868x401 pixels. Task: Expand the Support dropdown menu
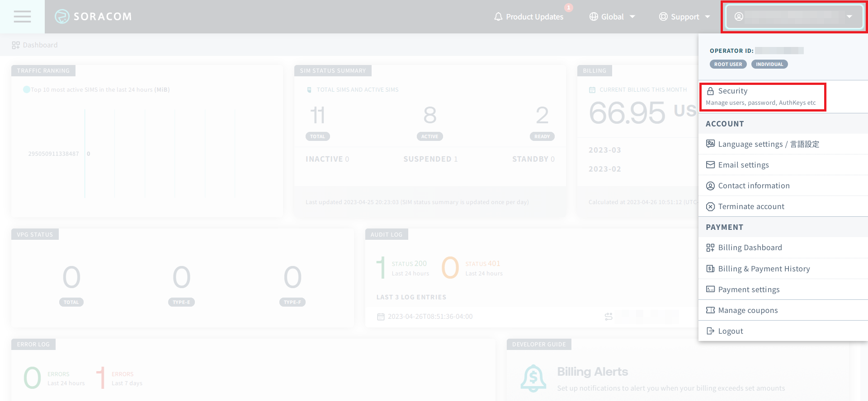click(684, 17)
